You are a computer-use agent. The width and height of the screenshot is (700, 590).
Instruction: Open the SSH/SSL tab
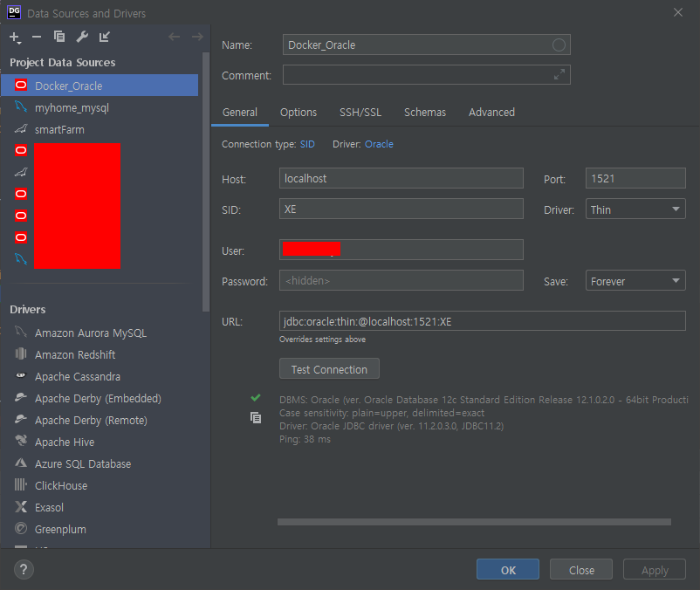pos(360,112)
